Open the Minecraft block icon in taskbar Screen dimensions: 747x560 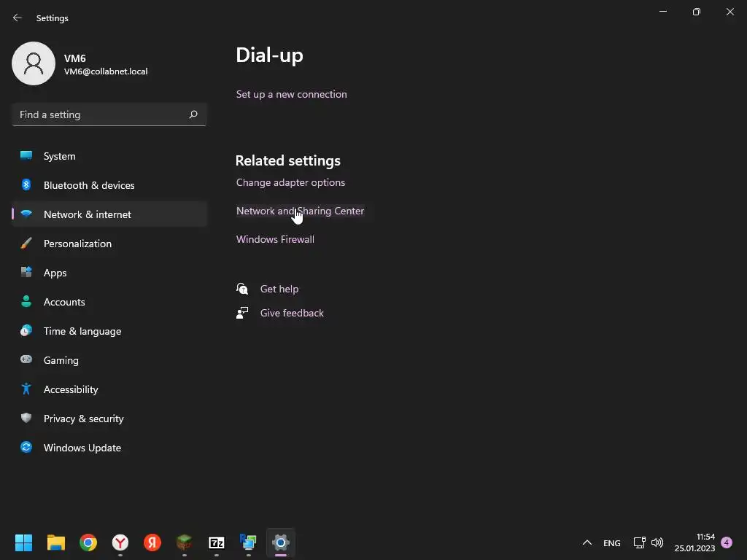[185, 542]
